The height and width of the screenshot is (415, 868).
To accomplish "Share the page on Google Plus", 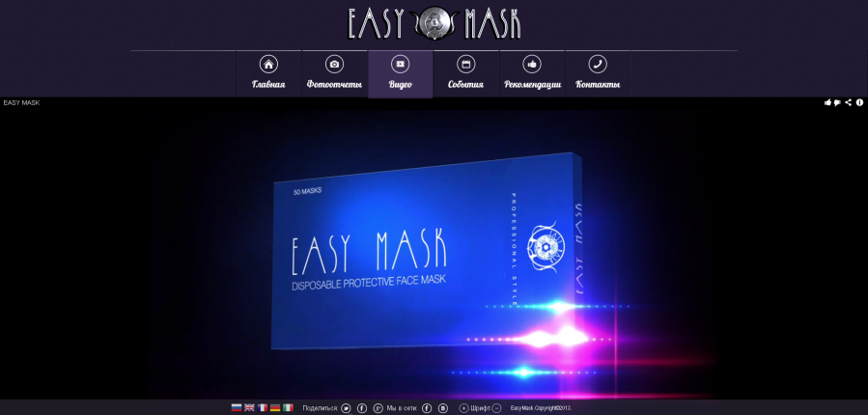I will coord(378,408).
